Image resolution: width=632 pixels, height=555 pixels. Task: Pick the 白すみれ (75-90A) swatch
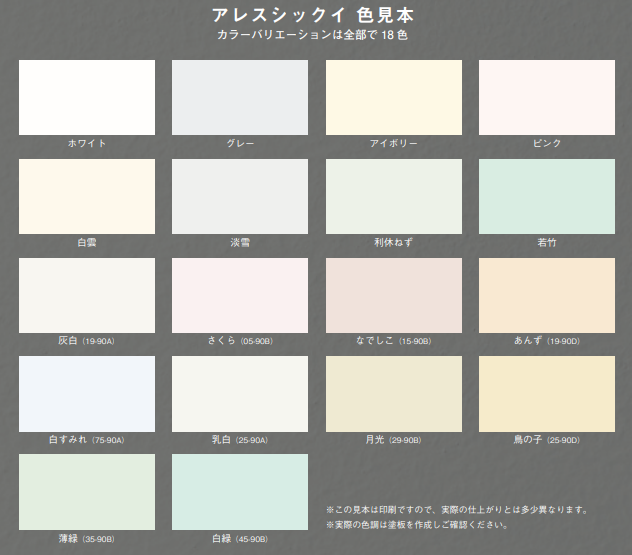[87, 393]
